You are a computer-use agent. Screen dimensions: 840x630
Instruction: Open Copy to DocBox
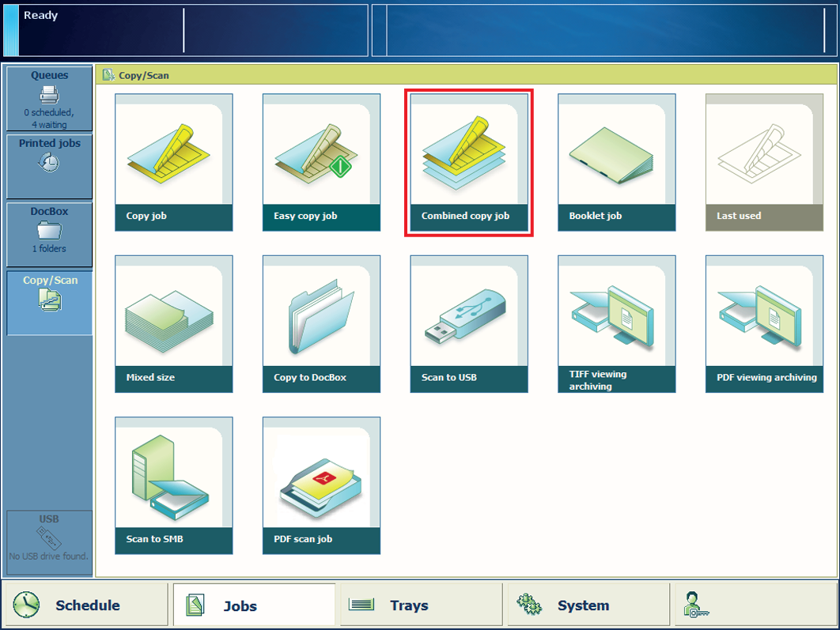pyautogui.click(x=321, y=323)
